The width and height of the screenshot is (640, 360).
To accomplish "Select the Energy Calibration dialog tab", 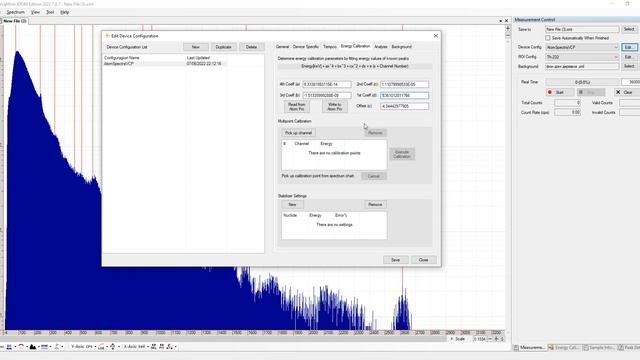I will click(355, 47).
